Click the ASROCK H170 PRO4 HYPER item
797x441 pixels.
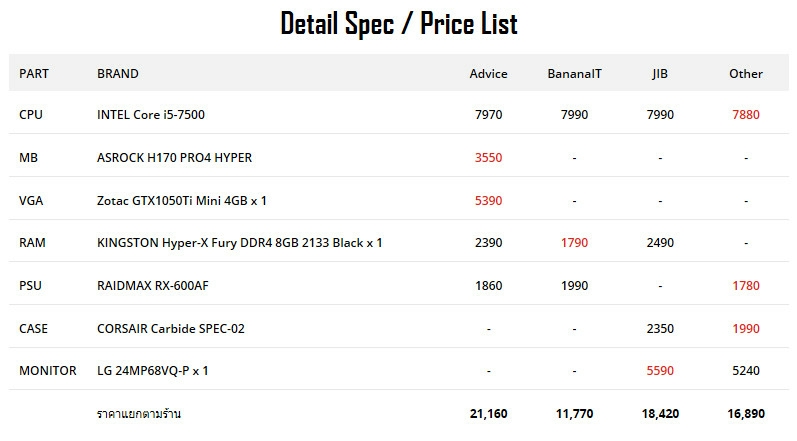tap(174, 158)
